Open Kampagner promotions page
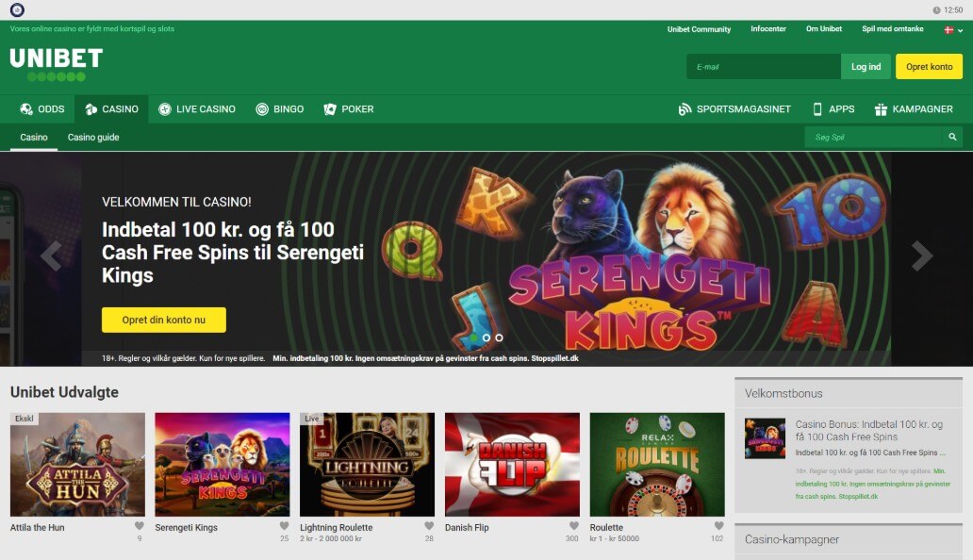The width and height of the screenshot is (973, 560). 914,109
